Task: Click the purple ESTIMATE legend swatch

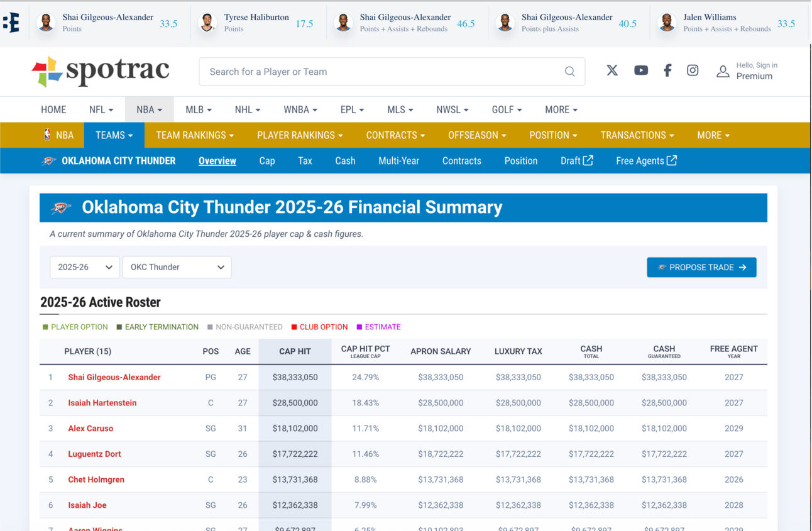Action: click(x=359, y=327)
